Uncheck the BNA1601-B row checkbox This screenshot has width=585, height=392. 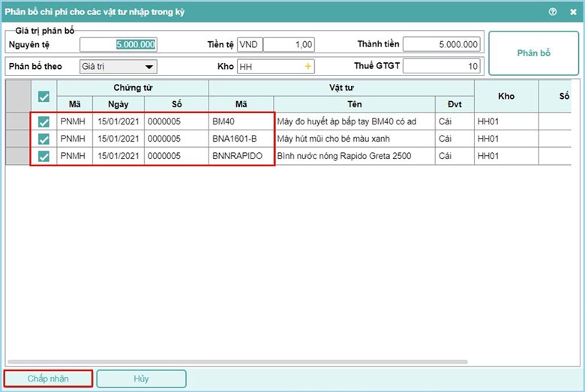tap(43, 139)
